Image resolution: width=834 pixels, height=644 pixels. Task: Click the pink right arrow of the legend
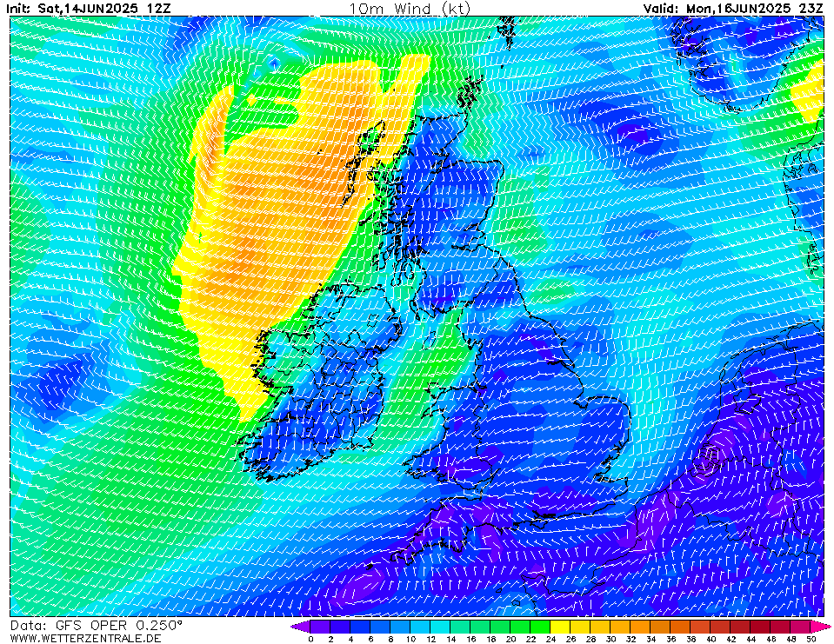(821, 627)
